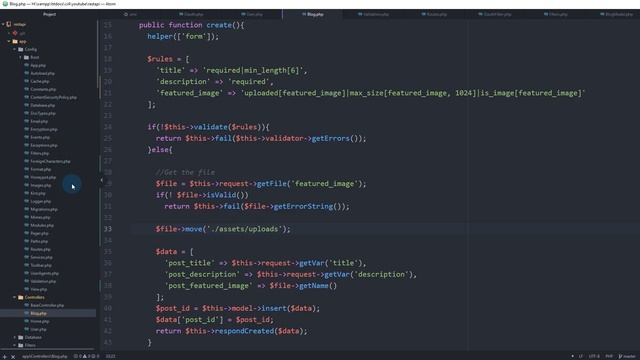Open Images.php config file
The height and width of the screenshot is (360, 640).
tap(41, 185)
